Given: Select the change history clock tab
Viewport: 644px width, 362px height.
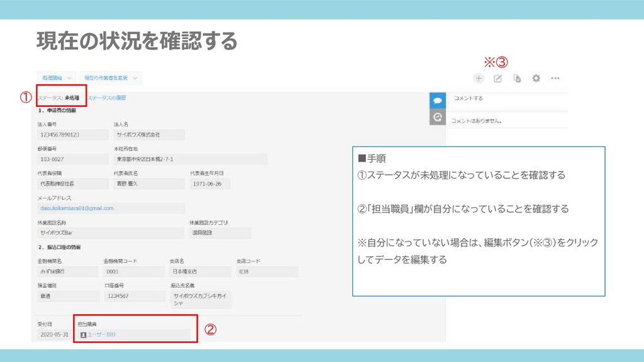Looking at the screenshot, I should [x=438, y=117].
